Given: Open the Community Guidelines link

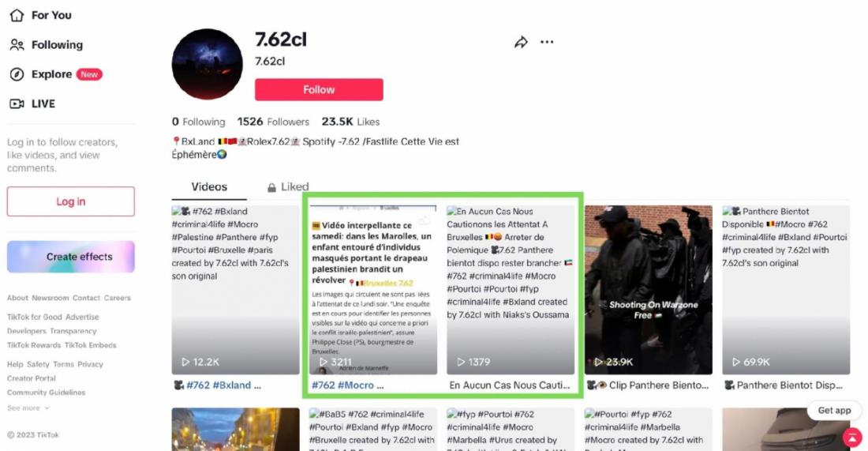Looking at the screenshot, I should click(46, 393).
